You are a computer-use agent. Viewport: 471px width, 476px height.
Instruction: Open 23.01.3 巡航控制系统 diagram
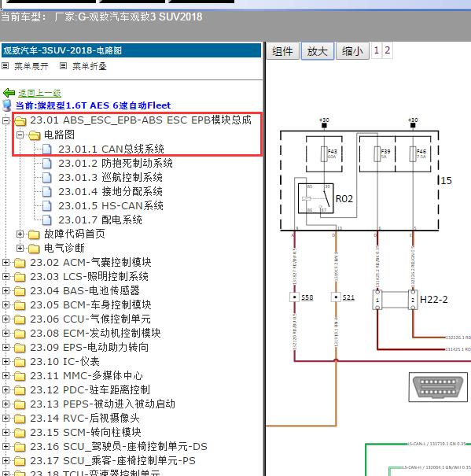coord(110,177)
